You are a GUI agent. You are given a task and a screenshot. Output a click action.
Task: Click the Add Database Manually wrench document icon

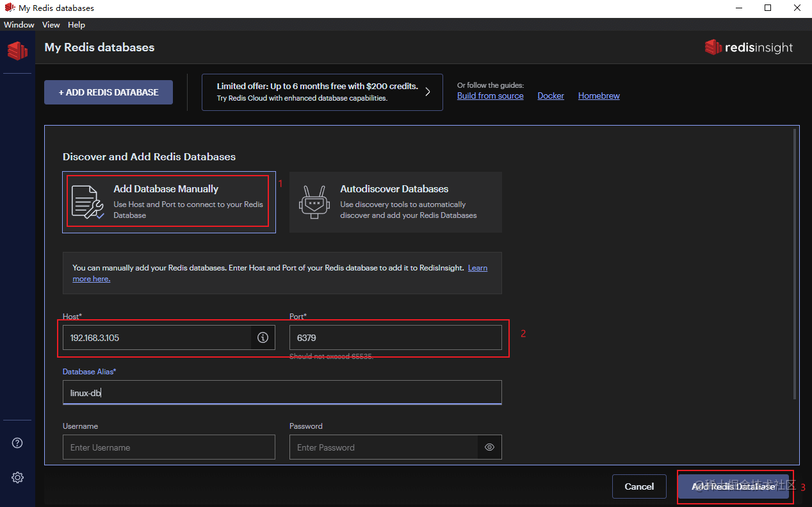(x=88, y=202)
